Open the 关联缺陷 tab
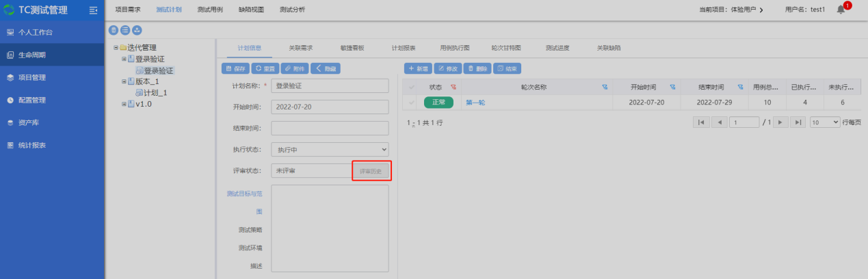This screenshot has height=279, width=868. pos(609,48)
